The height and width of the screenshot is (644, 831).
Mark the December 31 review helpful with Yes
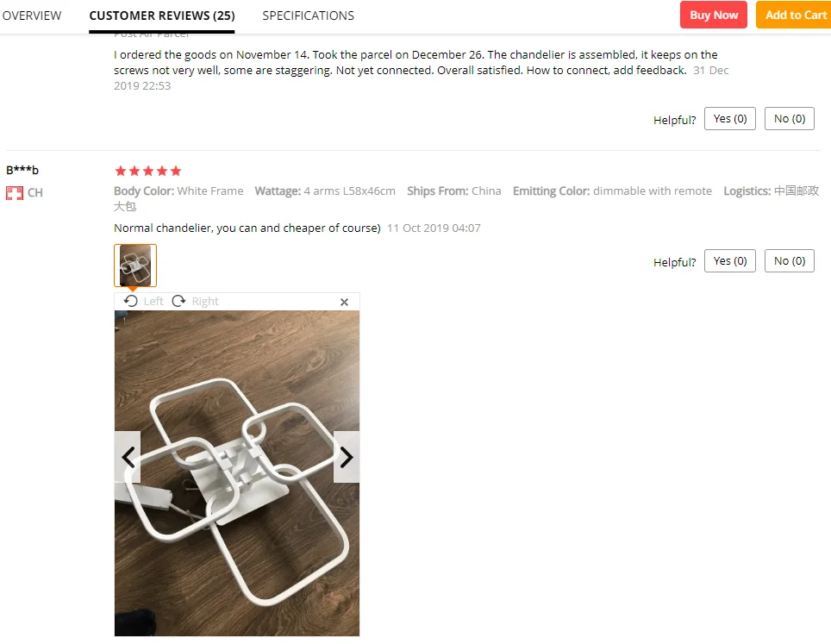(730, 119)
